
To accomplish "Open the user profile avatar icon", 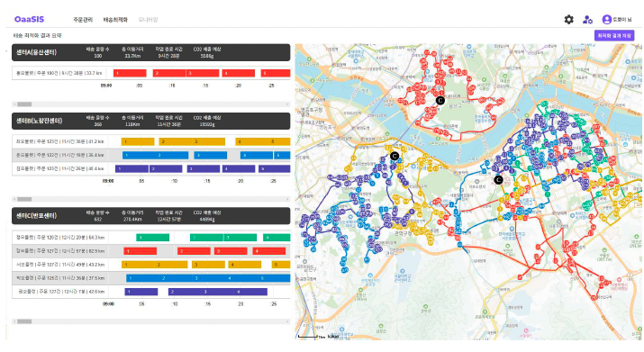I will point(607,19).
